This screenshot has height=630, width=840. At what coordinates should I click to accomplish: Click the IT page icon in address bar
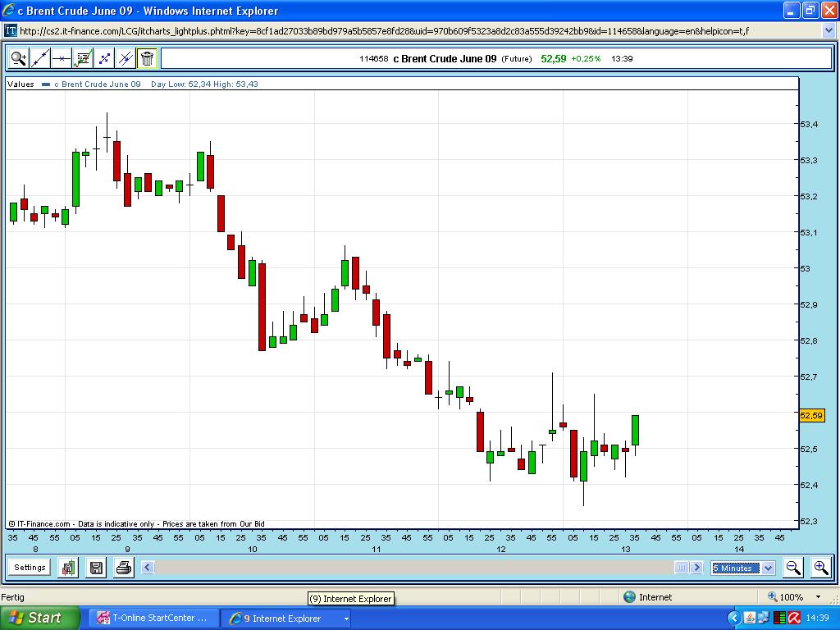coord(11,30)
